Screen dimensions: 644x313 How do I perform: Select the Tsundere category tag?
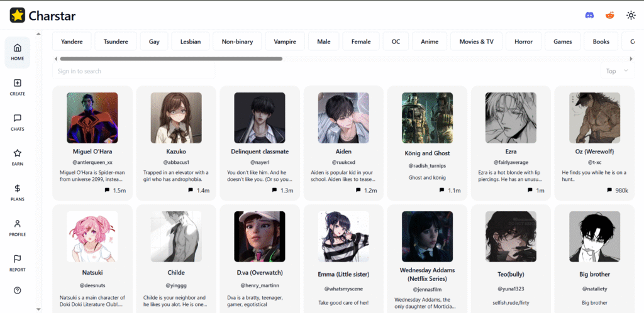(x=116, y=41)
